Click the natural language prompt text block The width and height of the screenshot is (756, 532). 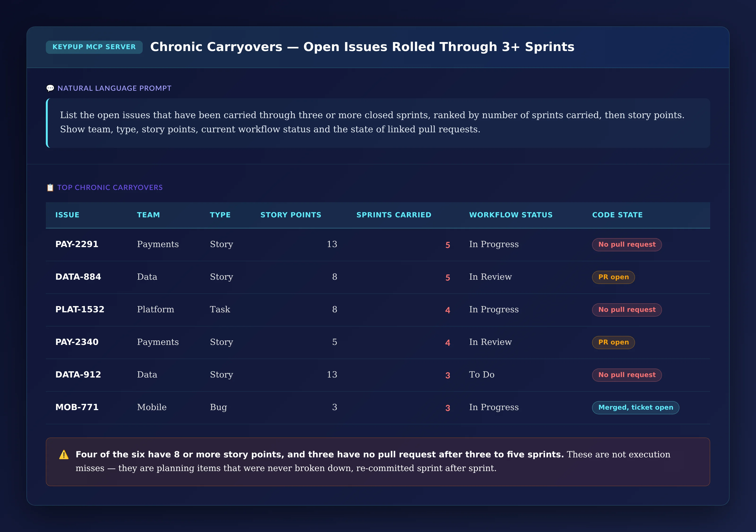pos(378,123)
